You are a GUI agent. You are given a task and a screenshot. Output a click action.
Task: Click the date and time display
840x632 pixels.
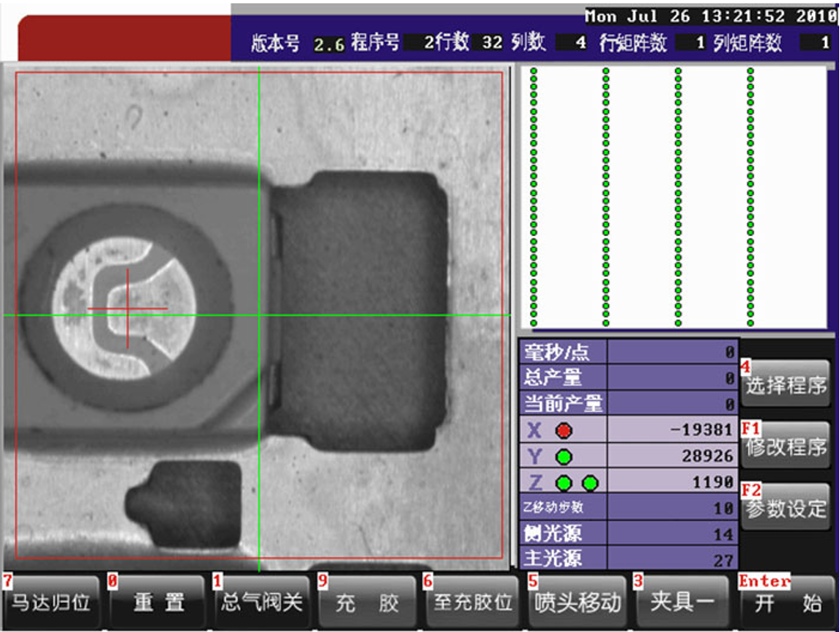pos(710,16)
